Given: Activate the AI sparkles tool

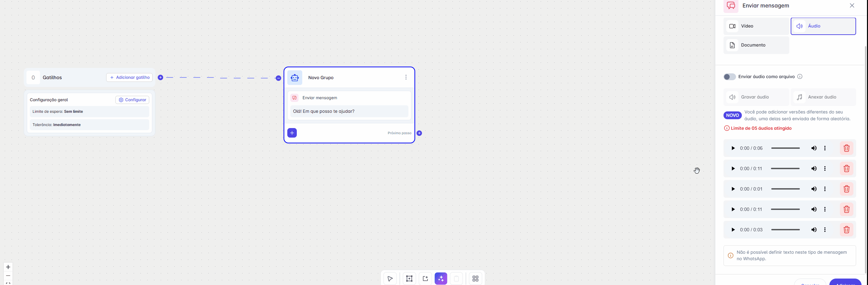Looking at the screenshot, I should pos(441,279).
